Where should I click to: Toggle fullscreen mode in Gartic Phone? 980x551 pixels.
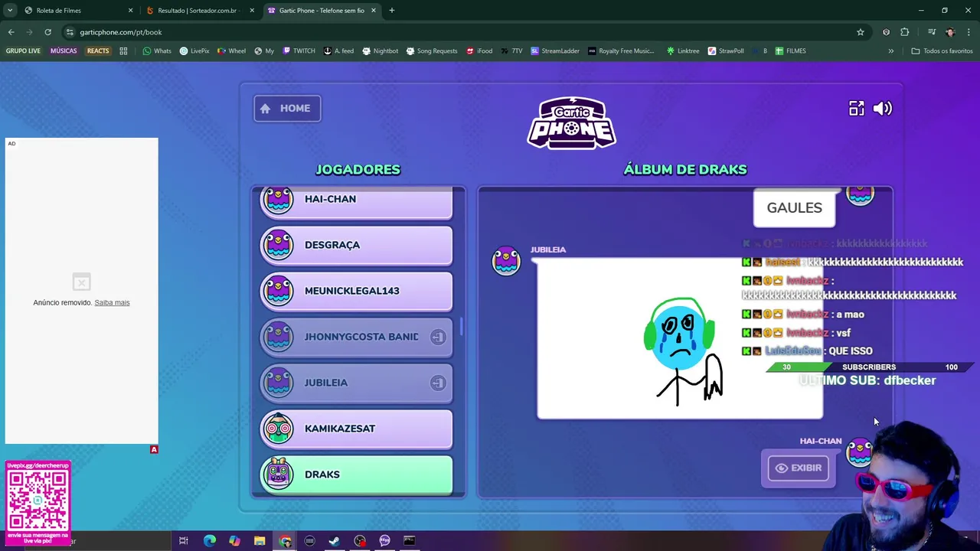coord(856,109)
